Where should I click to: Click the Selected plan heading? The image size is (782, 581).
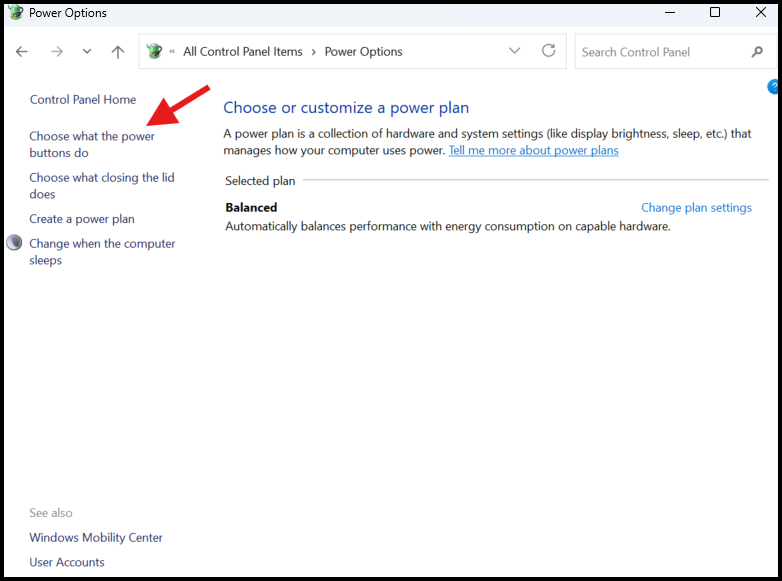260,181
